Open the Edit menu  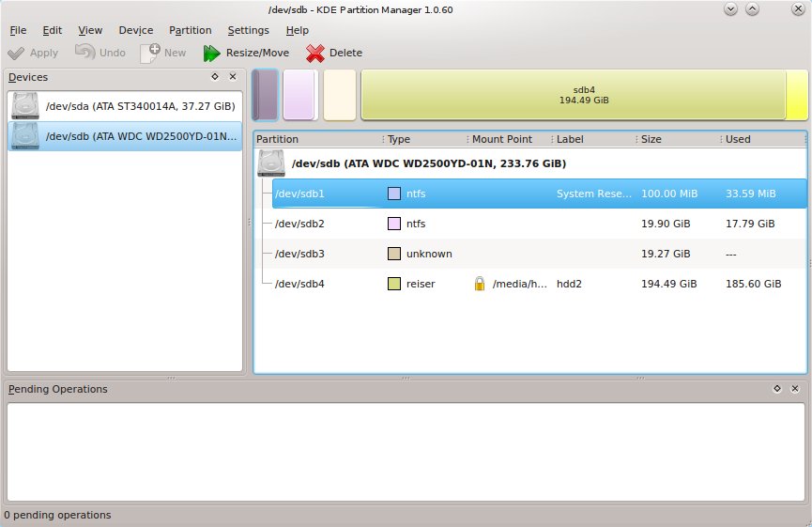pos(53,30)
